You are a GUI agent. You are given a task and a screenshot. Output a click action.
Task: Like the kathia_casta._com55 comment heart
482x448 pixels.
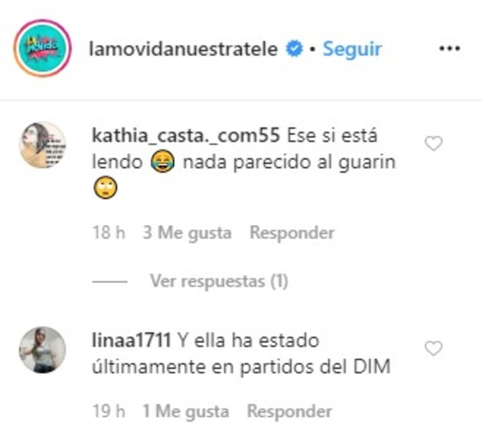pos(433,143)
